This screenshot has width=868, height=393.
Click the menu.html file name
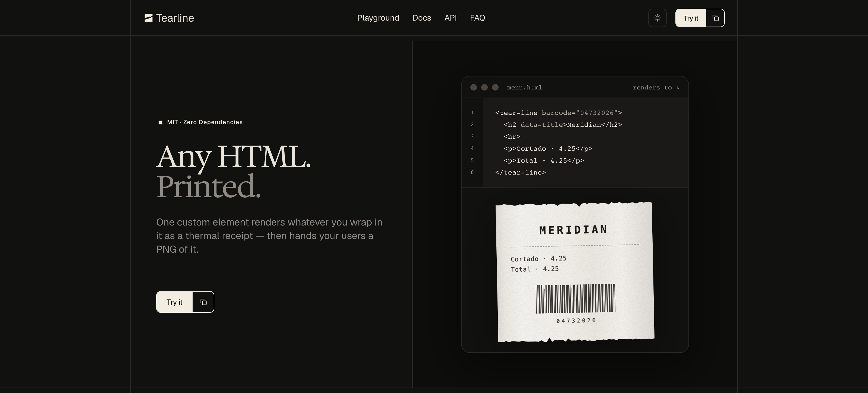point(524,88)
